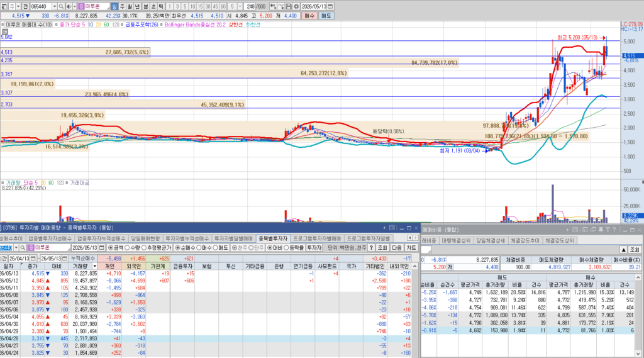Select the 틱 tick period button
This screenshot has width=644, height=358.
pyautogui.click(x=161, y=6)
